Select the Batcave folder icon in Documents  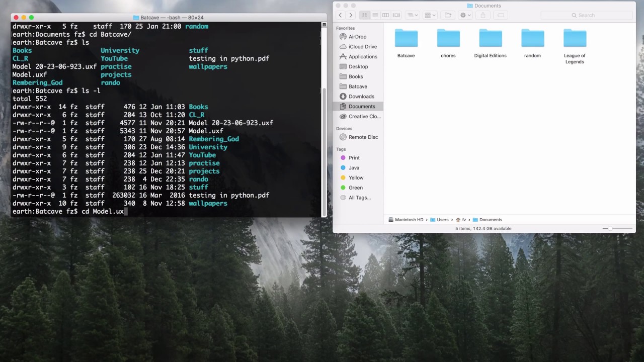point(406,39)
